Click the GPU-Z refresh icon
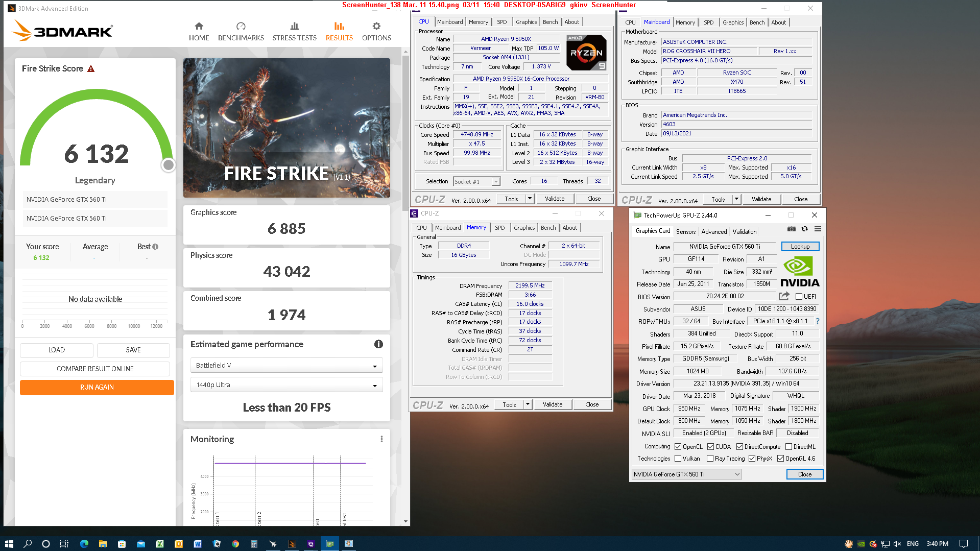The height and width of the screenshot is (551, 980). [804, 229]
